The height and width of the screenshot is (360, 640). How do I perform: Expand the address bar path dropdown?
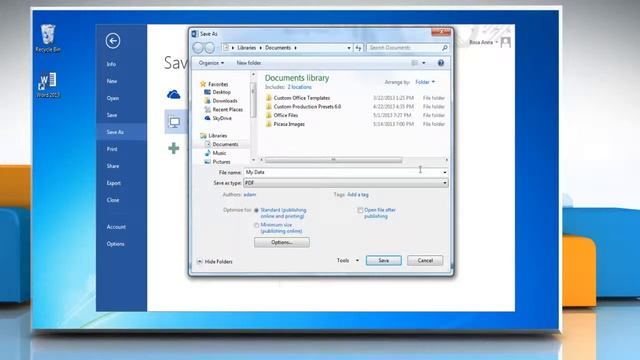349,48
